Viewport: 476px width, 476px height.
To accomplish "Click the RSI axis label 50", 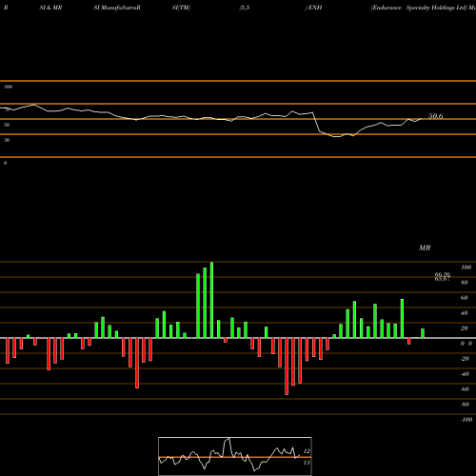I will pos(7,125).
